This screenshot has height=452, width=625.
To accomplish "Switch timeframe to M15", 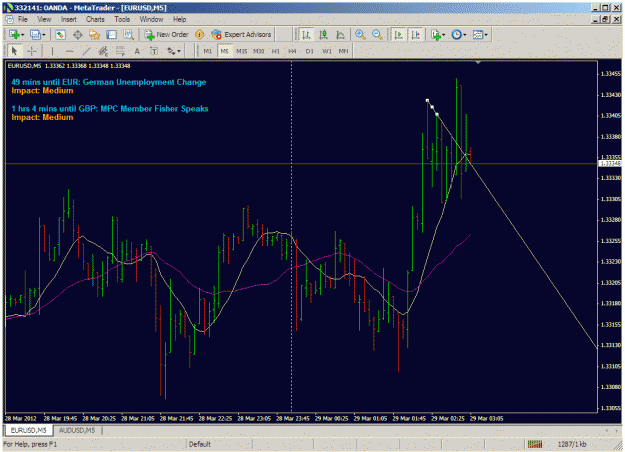I will (x=242, y=51).
